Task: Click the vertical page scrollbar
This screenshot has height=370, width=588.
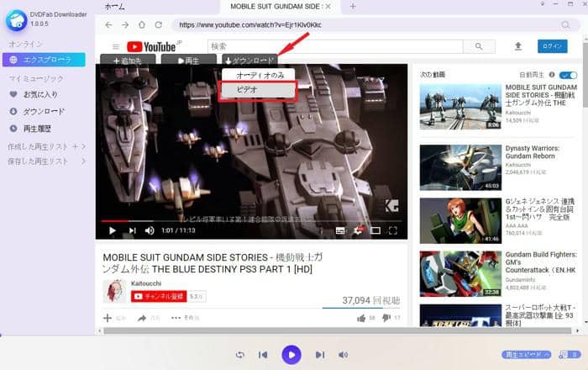Action: click(585, 75)
